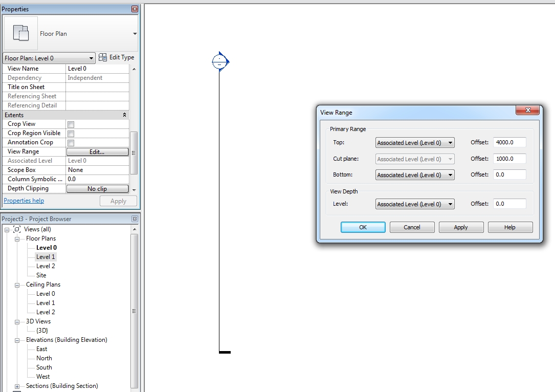Toggle the Crop View checkbox
555x392 pixels.
(x=71, y=124)
